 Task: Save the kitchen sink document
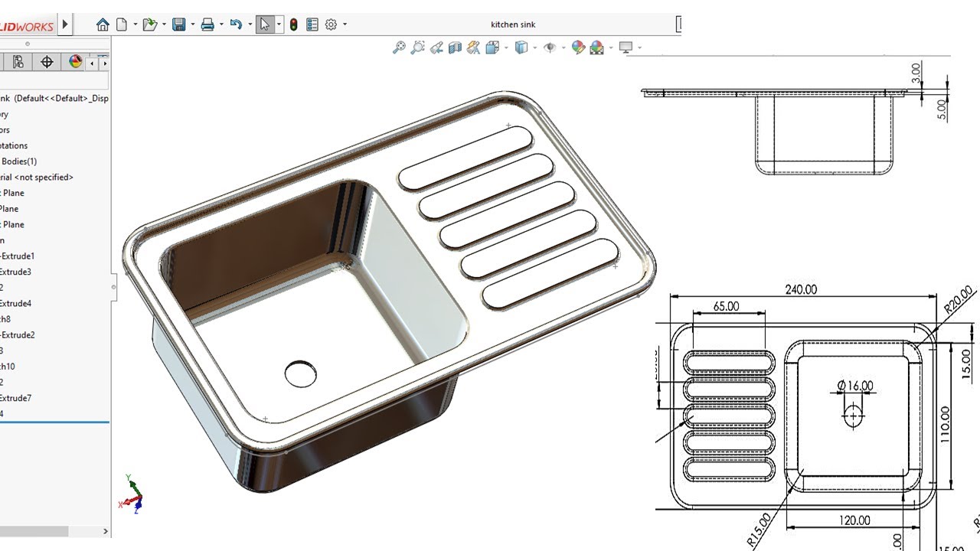(179, 24)
